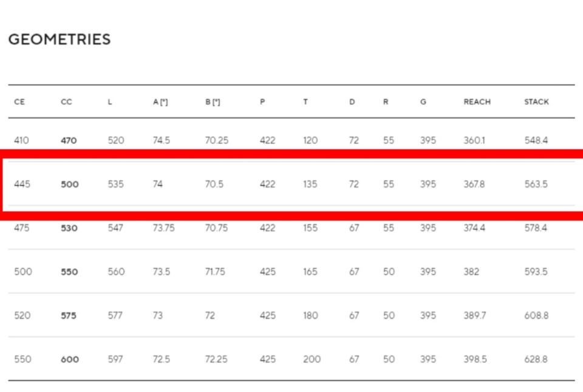Click the GEOMETRIES heading
Screen dimensions: 583x392
pos(60,39)
